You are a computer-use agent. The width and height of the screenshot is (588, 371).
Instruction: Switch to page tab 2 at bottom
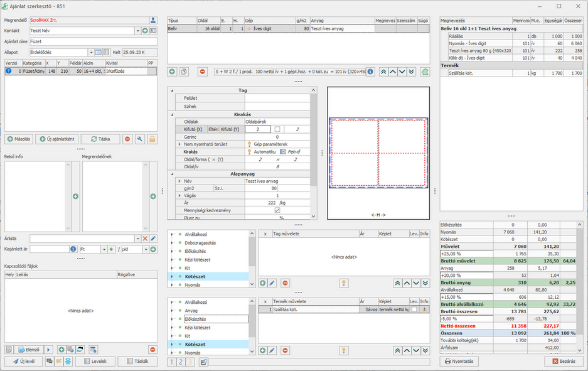pos(181,362)
